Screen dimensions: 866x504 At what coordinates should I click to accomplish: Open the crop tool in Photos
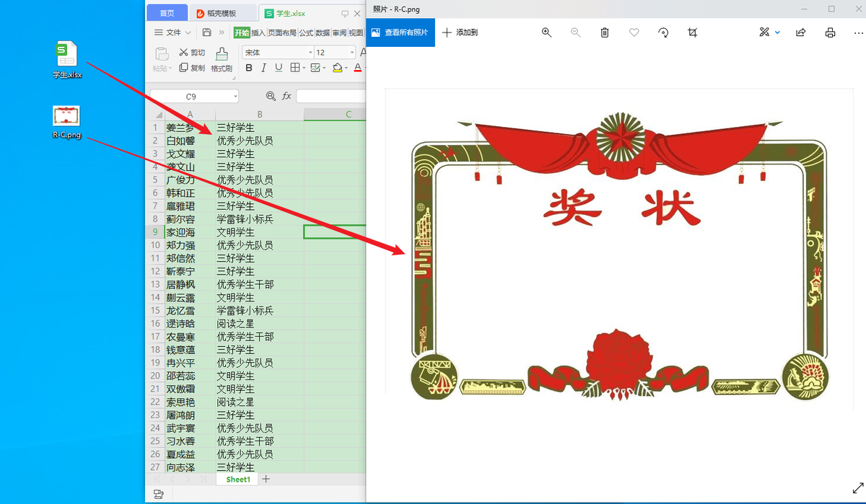point(693,32)
